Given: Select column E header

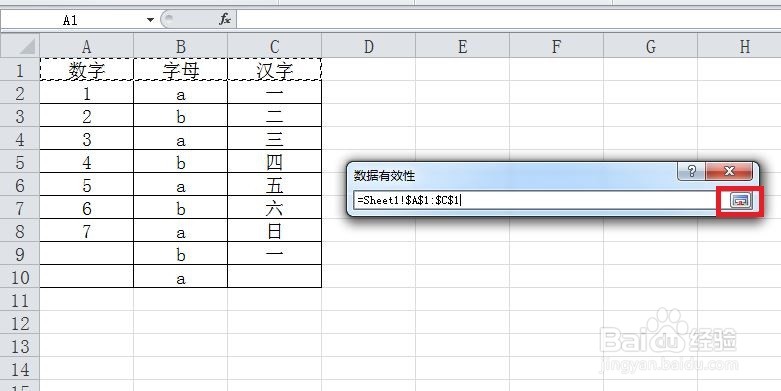Looking at the screenshot, I should [463, 46].
